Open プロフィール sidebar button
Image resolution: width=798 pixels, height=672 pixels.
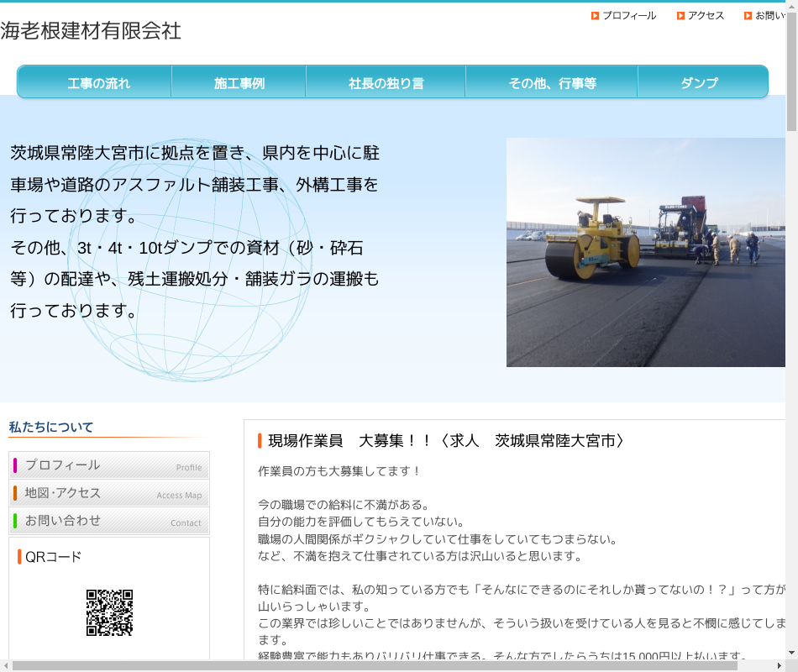point(109,465)
